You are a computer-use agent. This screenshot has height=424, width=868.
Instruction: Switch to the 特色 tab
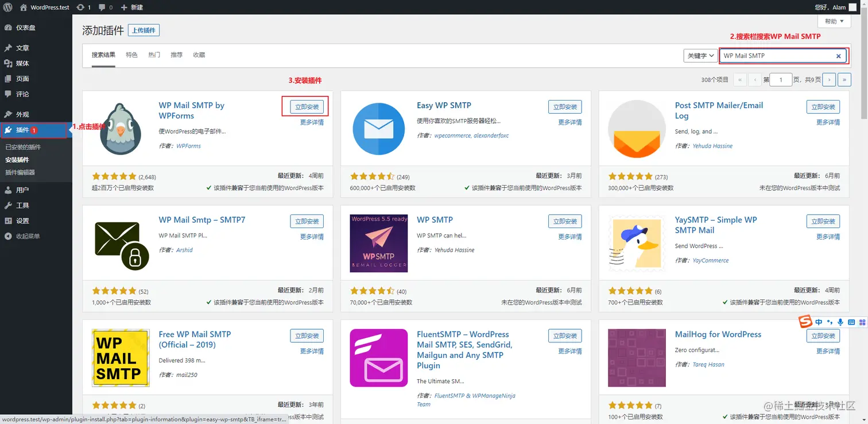coord(131,55)
